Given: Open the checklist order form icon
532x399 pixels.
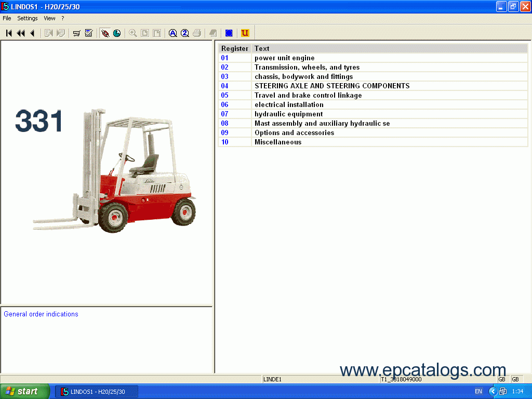Looking at the screenshot, I should 89,33.
